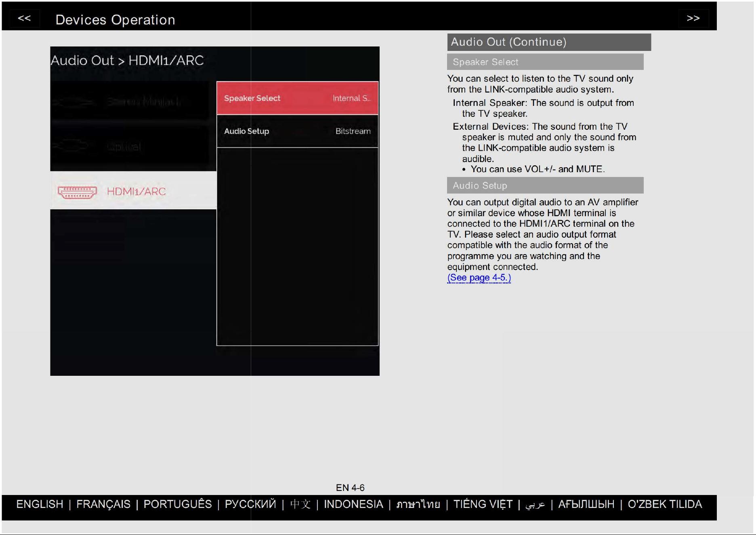Switch language to TIẾNG VIỆT

(x=483, y=504)
